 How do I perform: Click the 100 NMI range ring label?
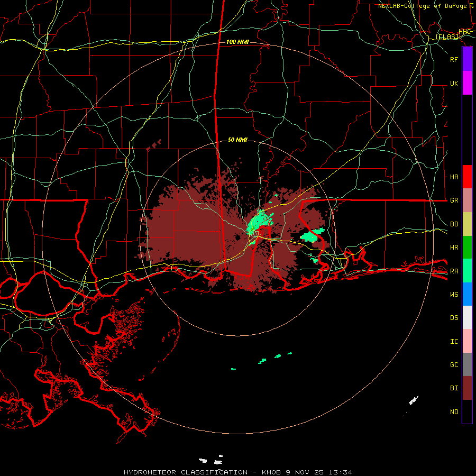pos(237,42)
